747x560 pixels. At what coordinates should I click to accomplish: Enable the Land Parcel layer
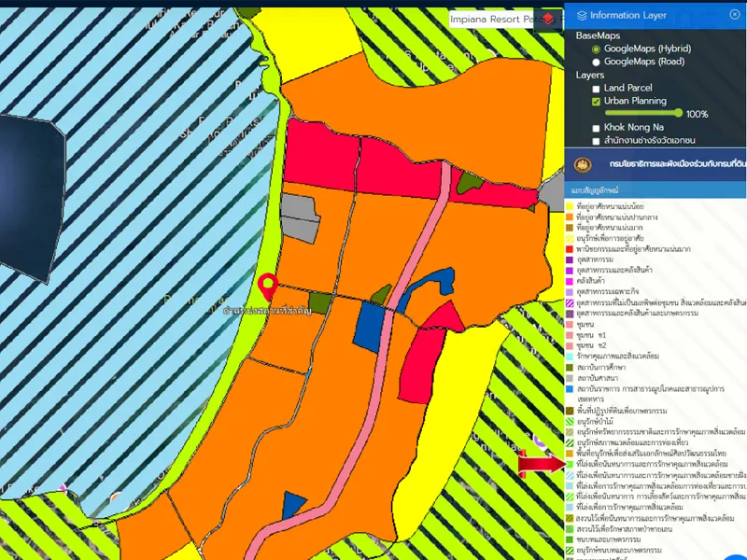tap(596, 88)
